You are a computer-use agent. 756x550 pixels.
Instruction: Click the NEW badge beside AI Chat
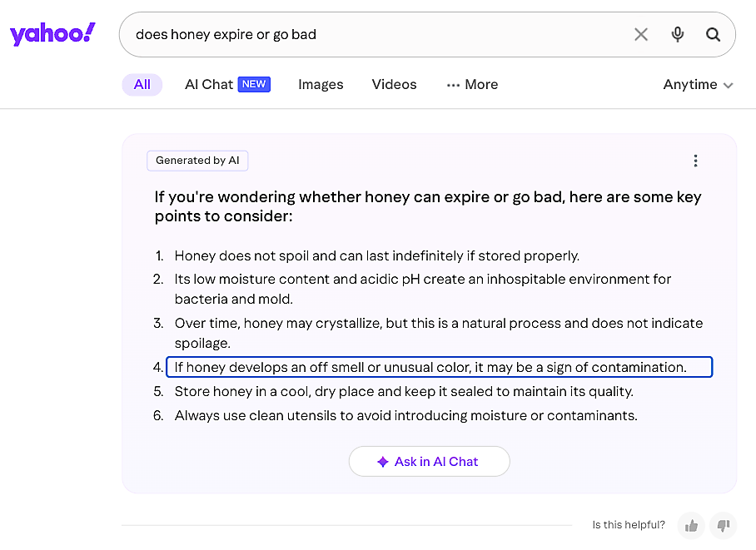(254, 84)
